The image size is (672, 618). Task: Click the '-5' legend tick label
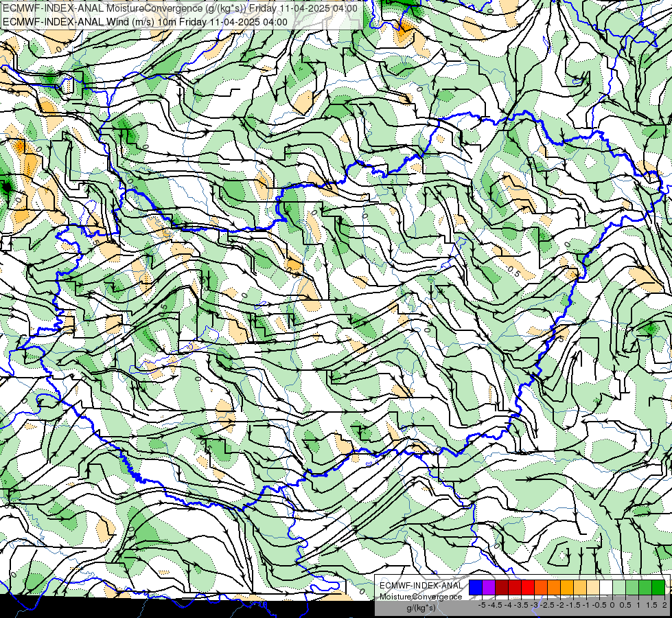tap(482, 605)
